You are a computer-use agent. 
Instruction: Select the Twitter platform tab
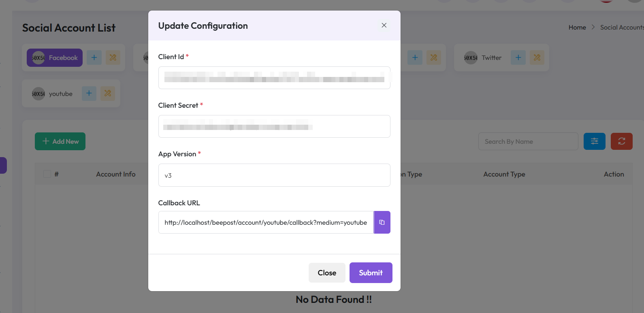(483, 57)
